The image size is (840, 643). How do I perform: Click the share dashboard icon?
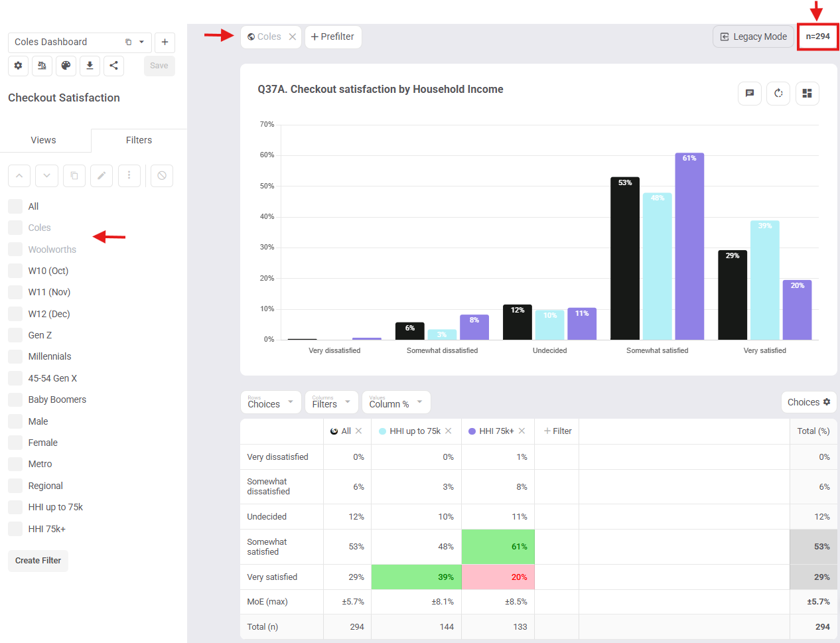click(x=113, y=66)
